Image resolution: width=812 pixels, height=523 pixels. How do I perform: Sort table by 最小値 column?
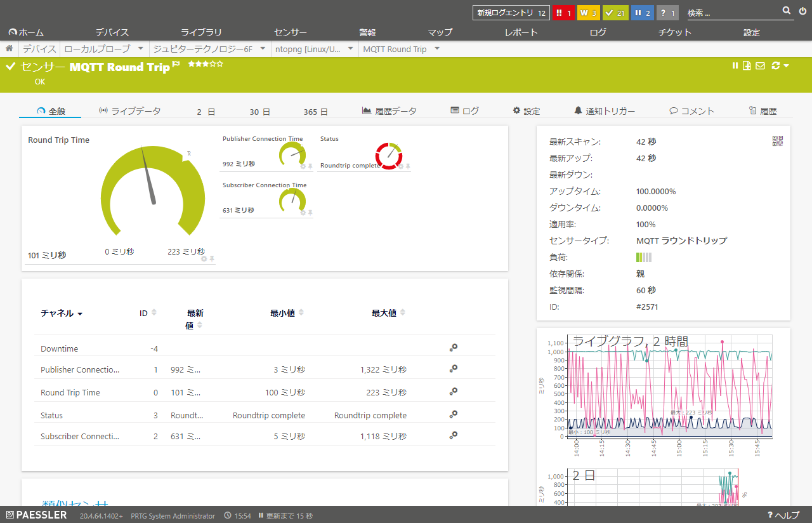(x=287, y=313)
